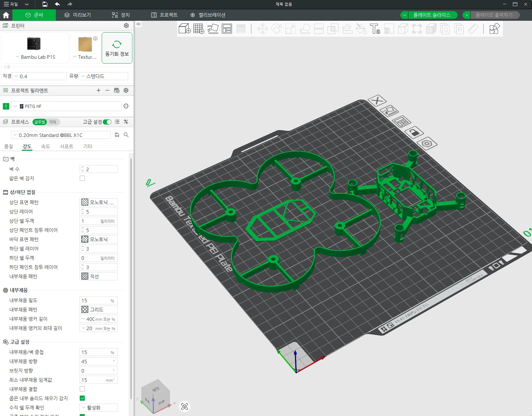Click the 내부채움 밀도 input field

(99, 300)
